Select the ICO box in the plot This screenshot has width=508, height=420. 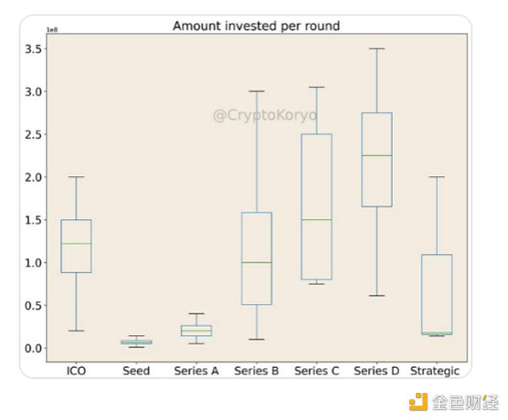(x=76, y=246)
